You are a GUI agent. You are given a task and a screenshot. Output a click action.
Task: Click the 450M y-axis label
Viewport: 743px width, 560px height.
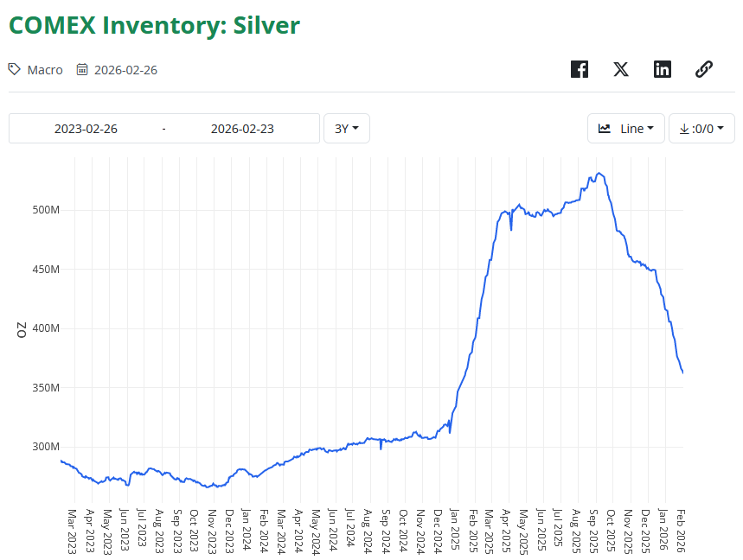click(46, 270)
